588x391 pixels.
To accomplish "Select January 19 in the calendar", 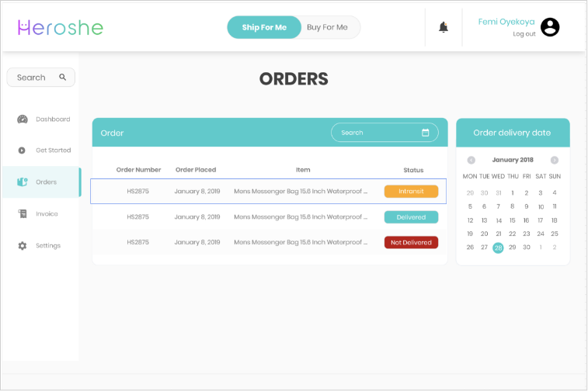I will (x=470, y=234).
